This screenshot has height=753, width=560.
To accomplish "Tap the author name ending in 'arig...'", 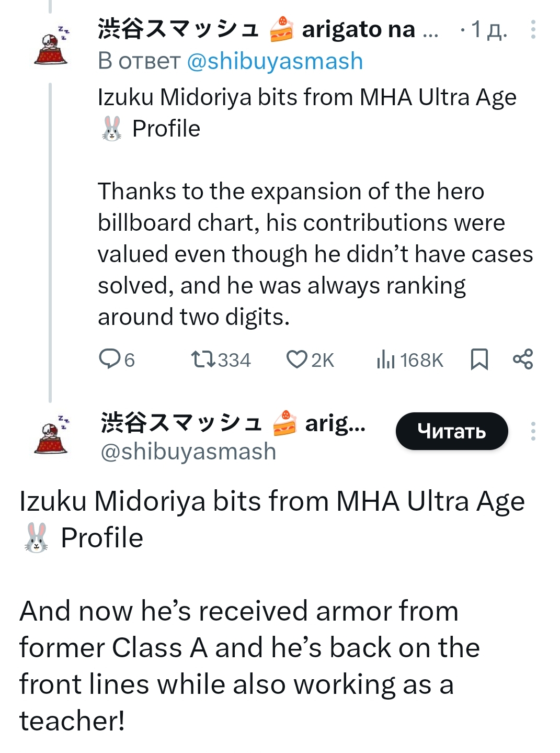I will tap(233, 423).
